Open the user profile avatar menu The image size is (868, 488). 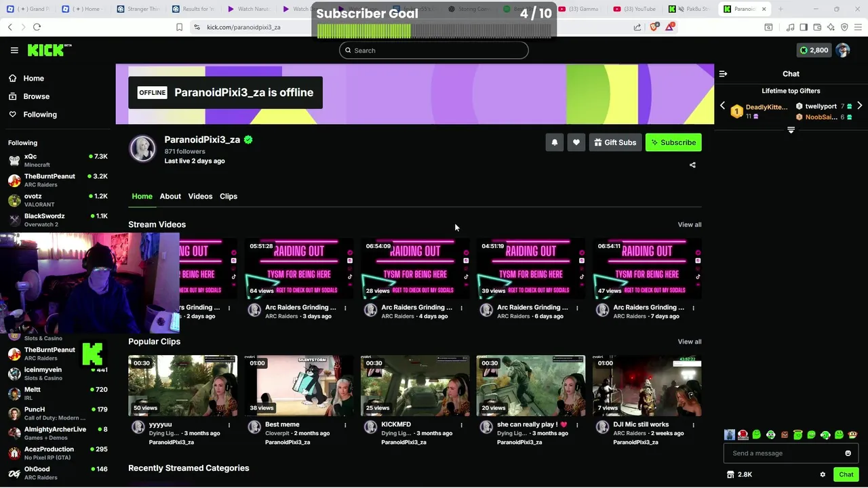pos(843,50)
